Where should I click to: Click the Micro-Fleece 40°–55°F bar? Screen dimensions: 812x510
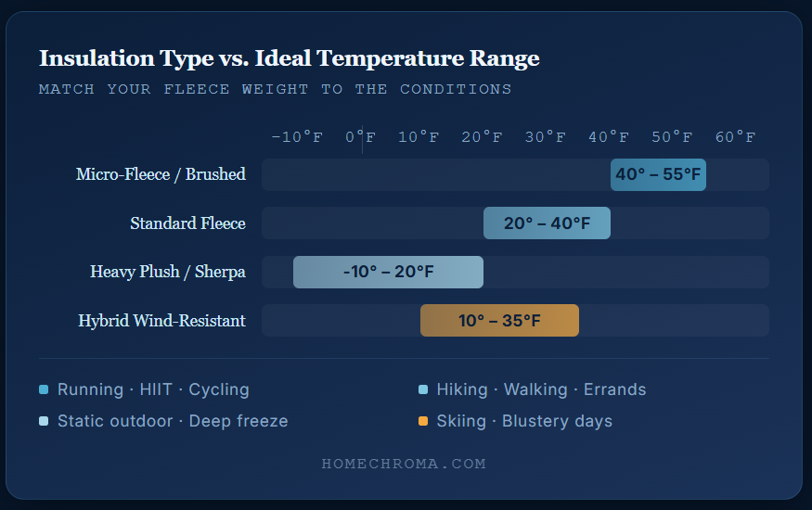658,174
